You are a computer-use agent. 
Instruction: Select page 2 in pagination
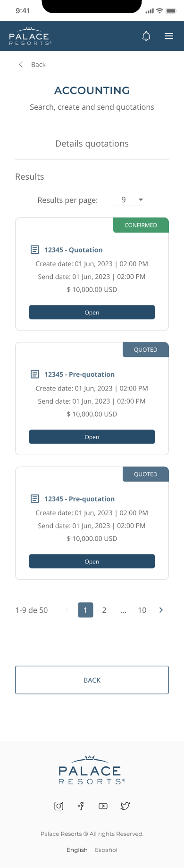[104, 610]
